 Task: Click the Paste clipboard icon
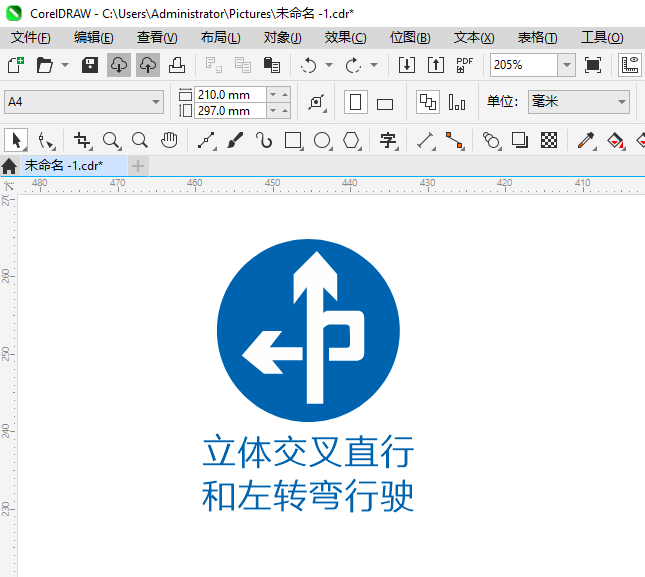(x=272, y=65)
